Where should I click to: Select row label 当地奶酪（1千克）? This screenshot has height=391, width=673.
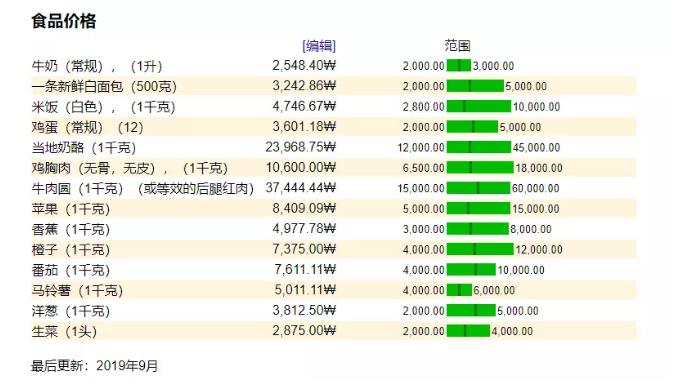[x=84, y=148]
